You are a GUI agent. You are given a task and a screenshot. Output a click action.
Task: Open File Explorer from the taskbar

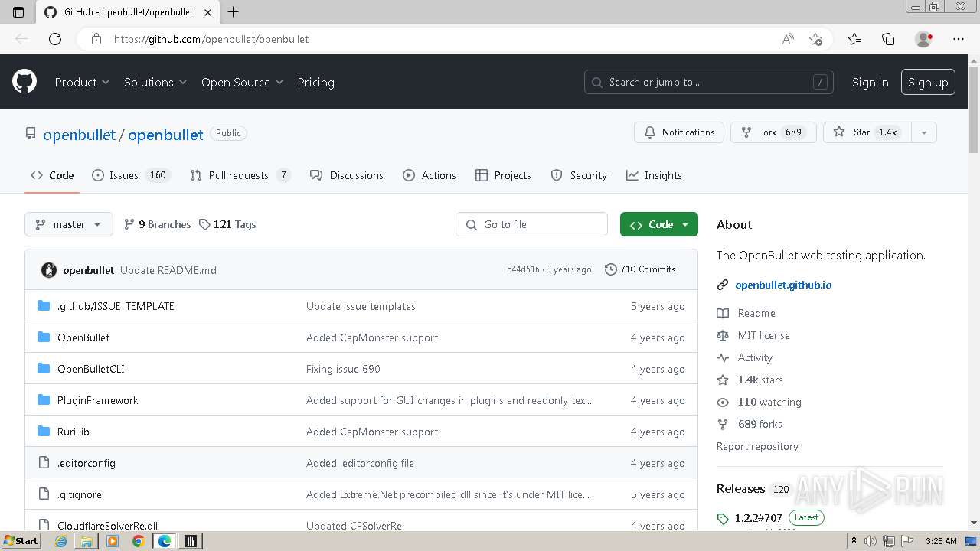(87, 541)
